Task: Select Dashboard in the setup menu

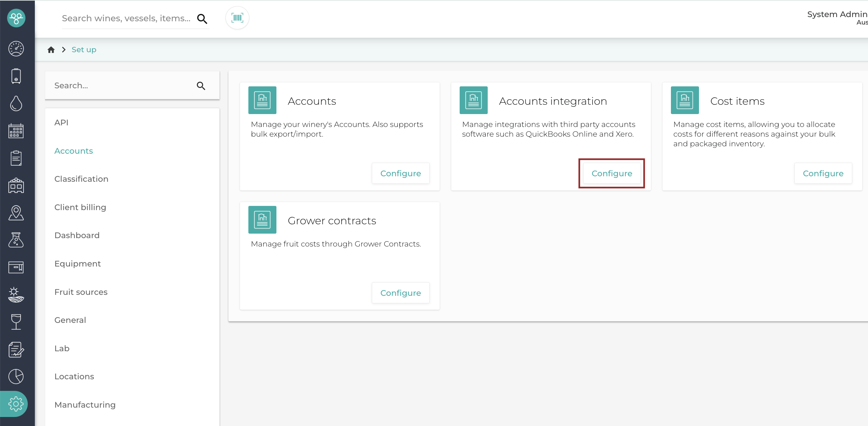Action: click(77, 235)
